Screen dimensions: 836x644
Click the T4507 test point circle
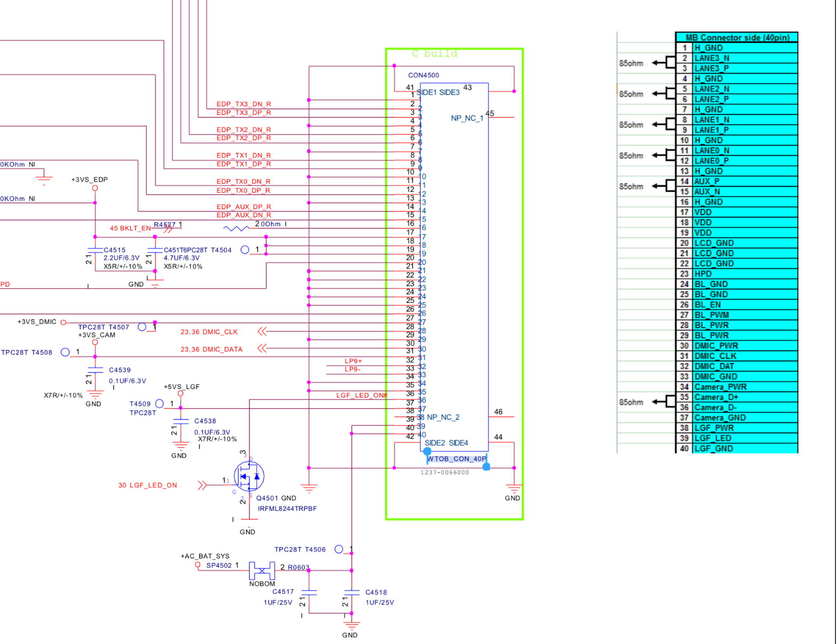(x=142, y=327)
